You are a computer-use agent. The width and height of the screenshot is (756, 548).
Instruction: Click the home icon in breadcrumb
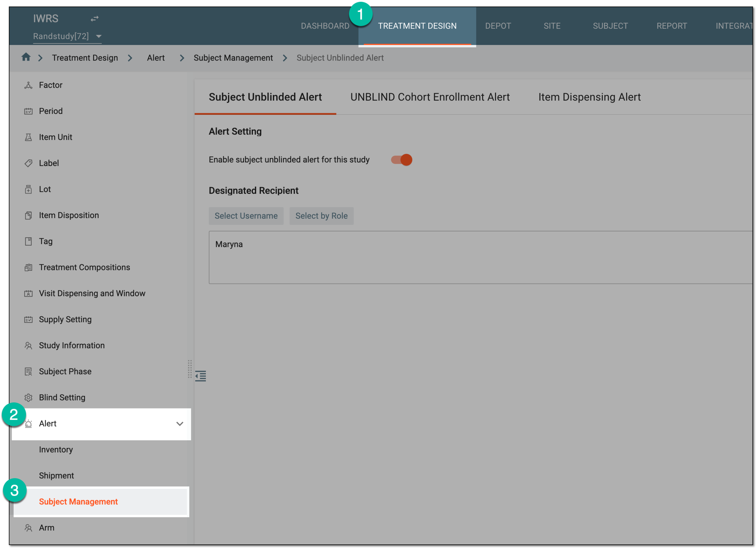point(26,57)
